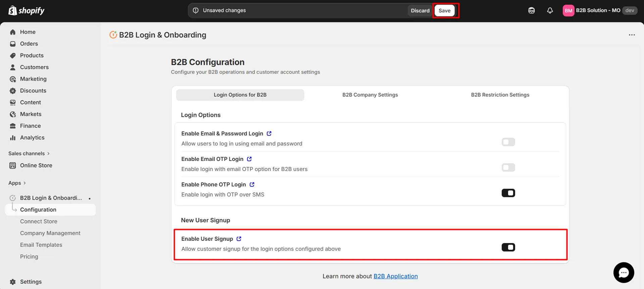Screen dimensions: 644x289
Task: Switch to B2B Restriction Settings tab
Action: (500, 95)
